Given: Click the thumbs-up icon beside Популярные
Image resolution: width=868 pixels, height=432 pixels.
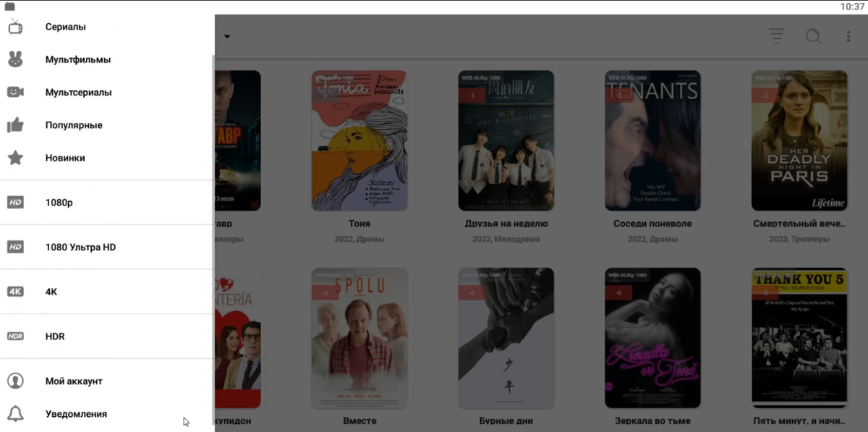Looking at the screenshot, I should 15,125.
